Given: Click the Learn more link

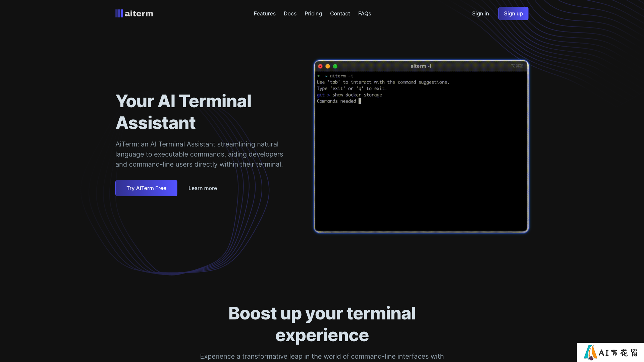Looking at the screenshot, I should [x=203, y=188].
